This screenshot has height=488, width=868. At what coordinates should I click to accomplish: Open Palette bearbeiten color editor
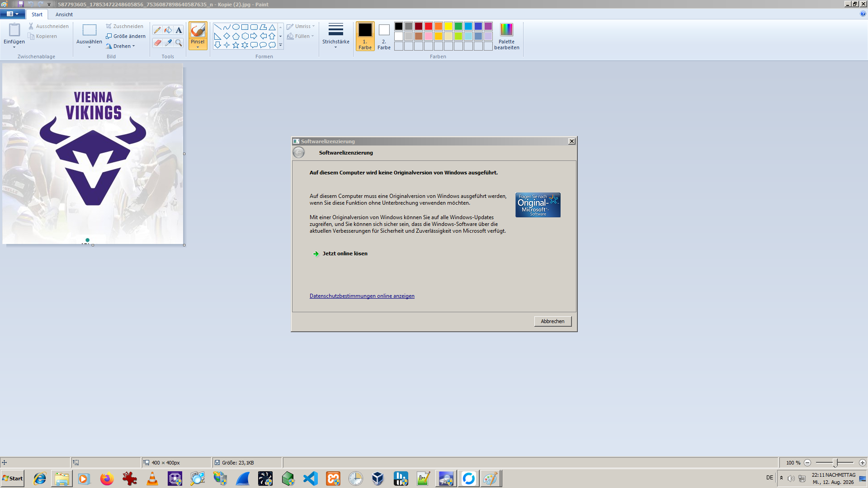point(507,36)
